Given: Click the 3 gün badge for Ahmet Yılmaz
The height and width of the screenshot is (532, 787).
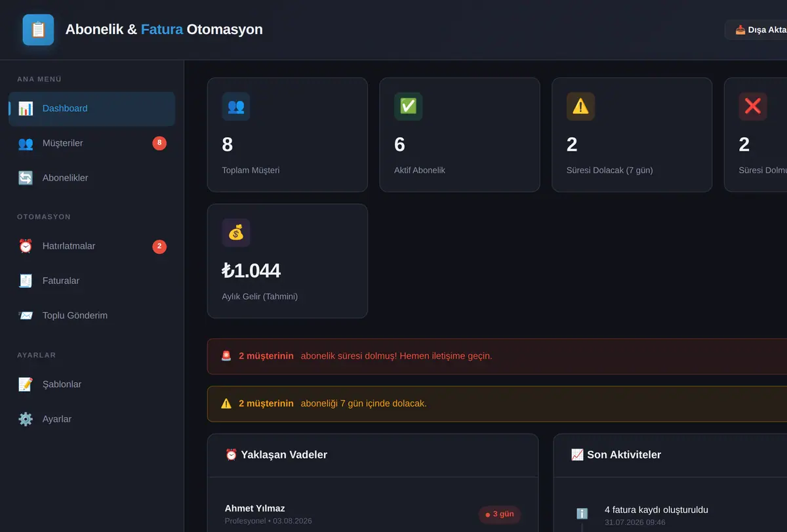Looking at the screenshot, I should [500, 514].
